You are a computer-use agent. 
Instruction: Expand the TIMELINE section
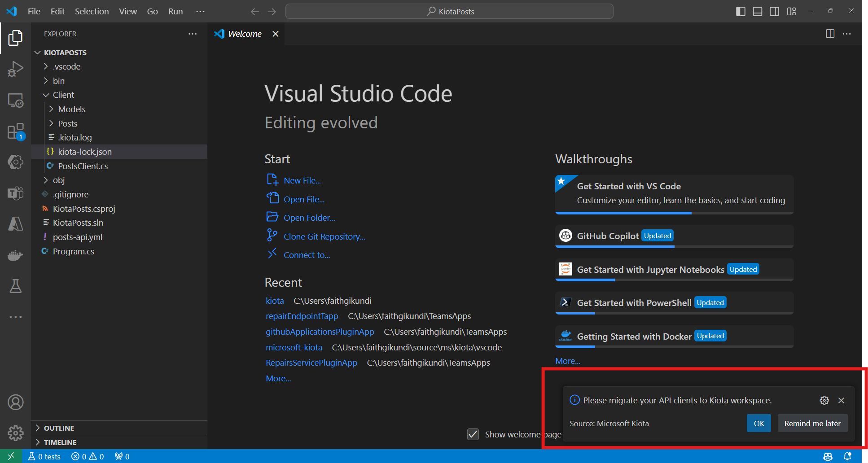[x=119, y=442]
